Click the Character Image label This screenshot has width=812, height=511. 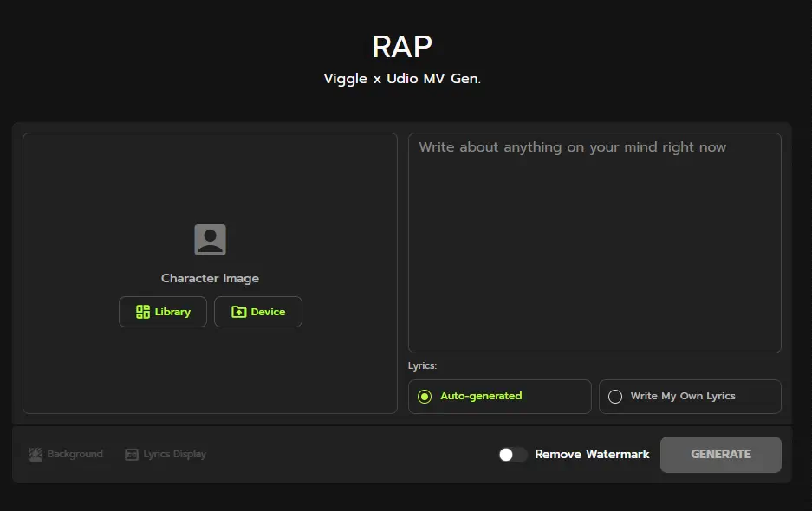[x=210, y=278]
